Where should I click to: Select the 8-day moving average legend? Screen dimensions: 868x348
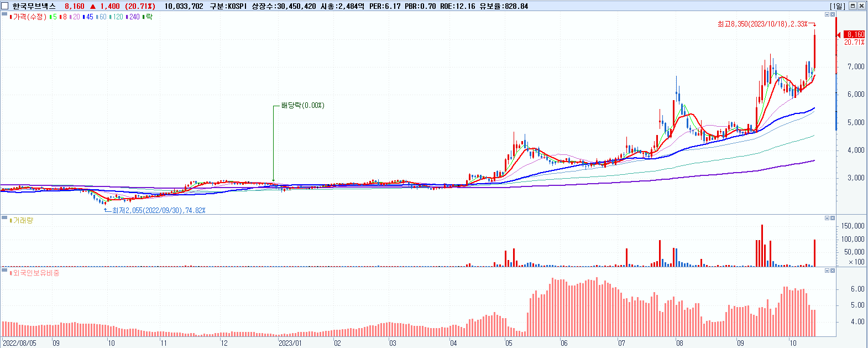[x=62, y=17]
